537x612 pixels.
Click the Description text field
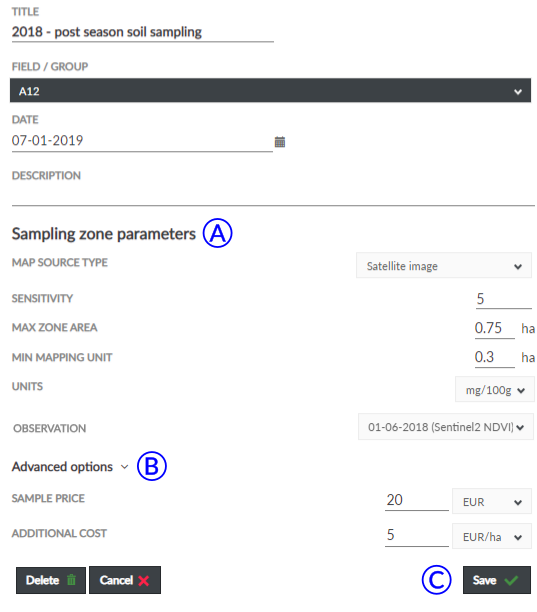[273, 196]
